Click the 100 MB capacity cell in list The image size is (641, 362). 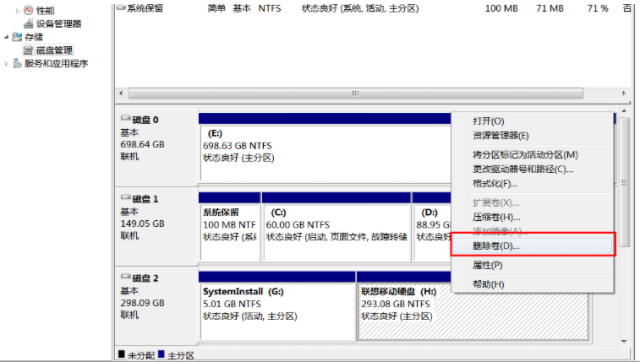[501, 8]
